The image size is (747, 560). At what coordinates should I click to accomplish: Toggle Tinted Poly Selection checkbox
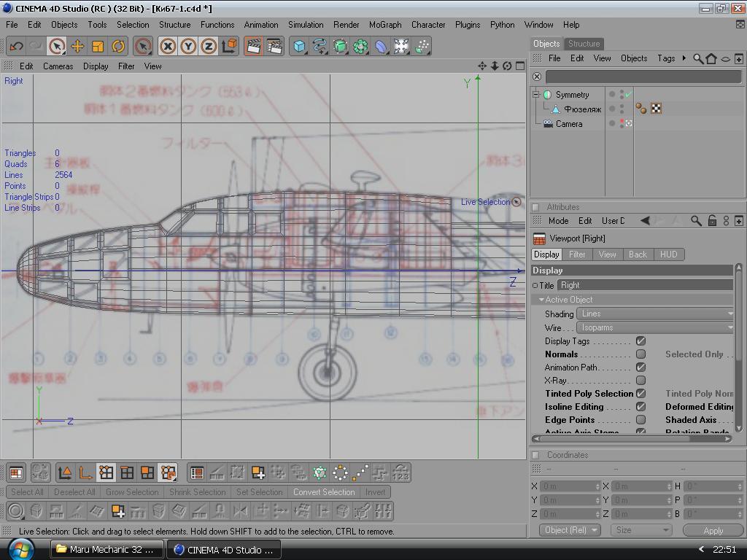pos(640,393)
